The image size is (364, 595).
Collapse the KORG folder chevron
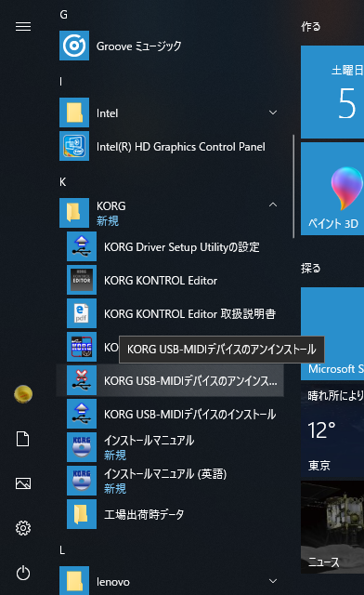273,205
